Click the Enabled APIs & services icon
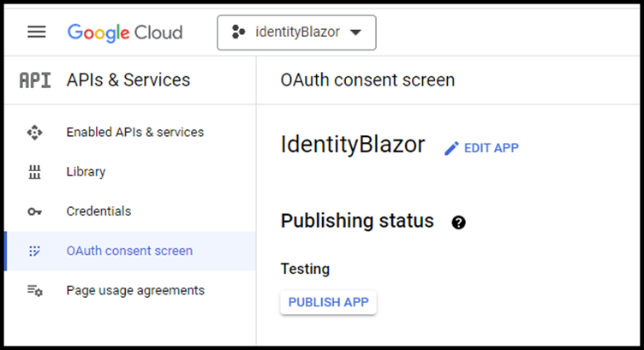This screenshot has width=644, height=350. (34, 133)
